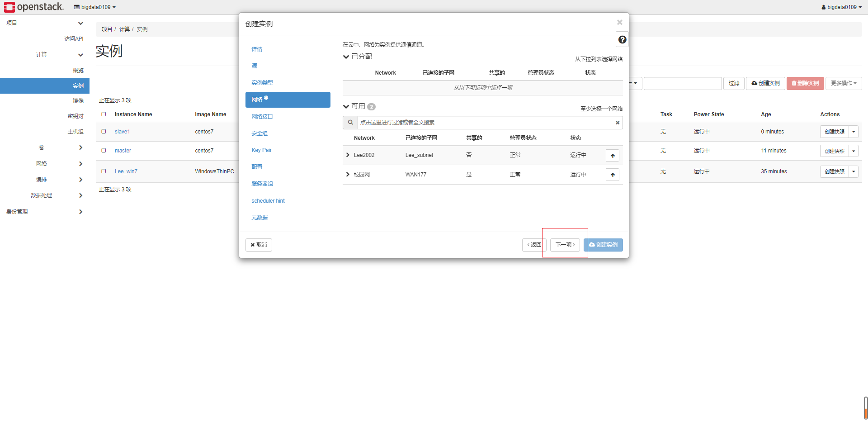
Task: Open action dropdown arrow for master row
Action: pyautogui.click(x=854, y=151)
